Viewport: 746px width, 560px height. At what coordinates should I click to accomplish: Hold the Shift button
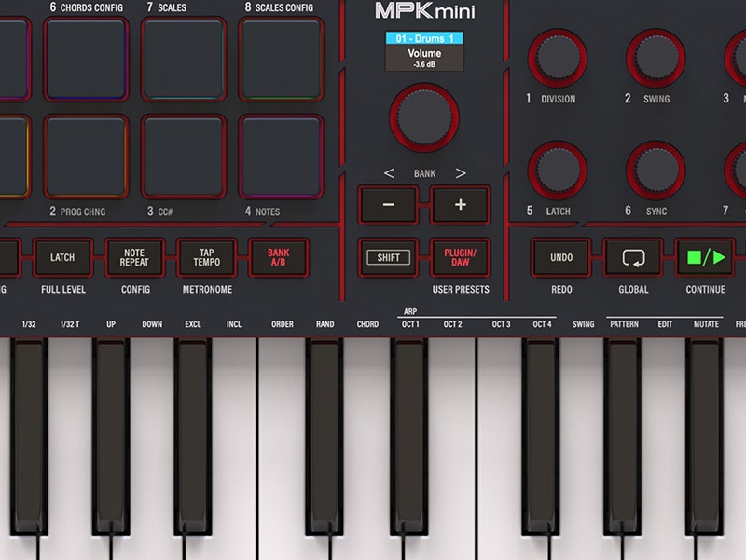[x=388, y=258]
